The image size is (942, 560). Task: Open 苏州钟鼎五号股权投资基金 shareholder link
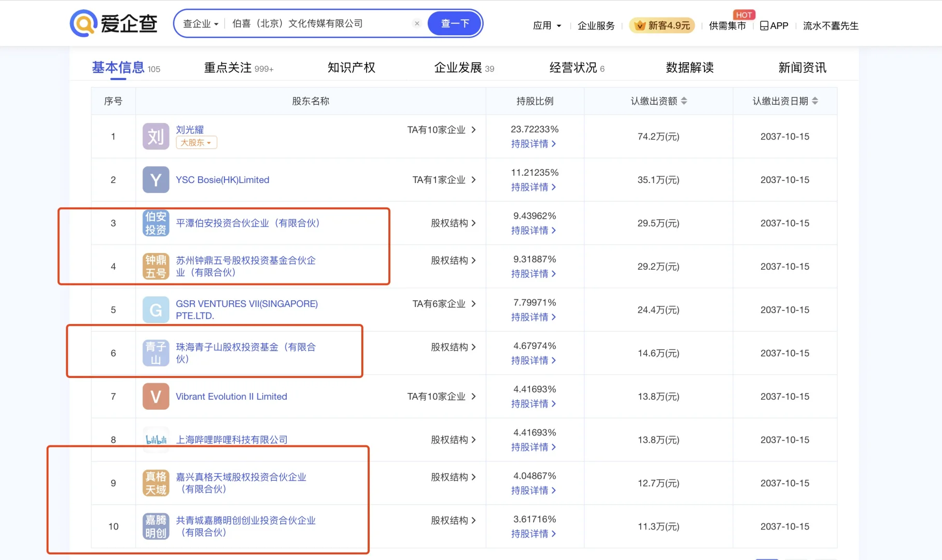coord(246,267)
